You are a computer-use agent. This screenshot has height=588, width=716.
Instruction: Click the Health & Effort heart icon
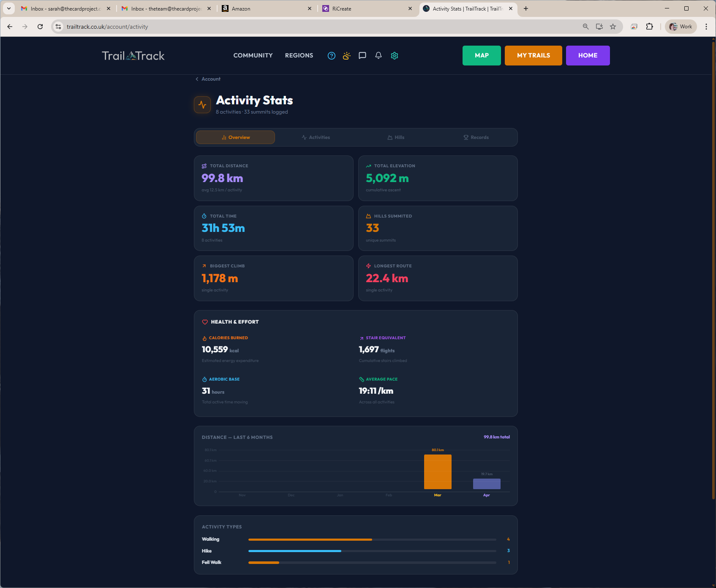coord(205,322)
